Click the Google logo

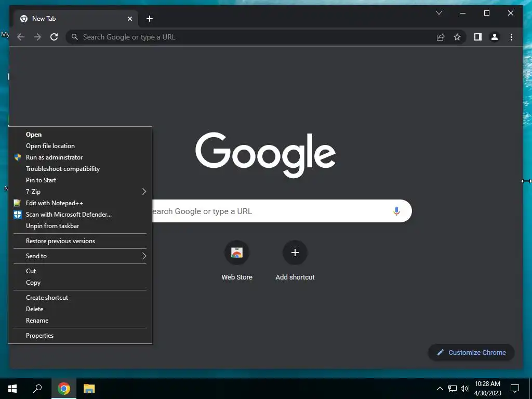tap(265, 155)
